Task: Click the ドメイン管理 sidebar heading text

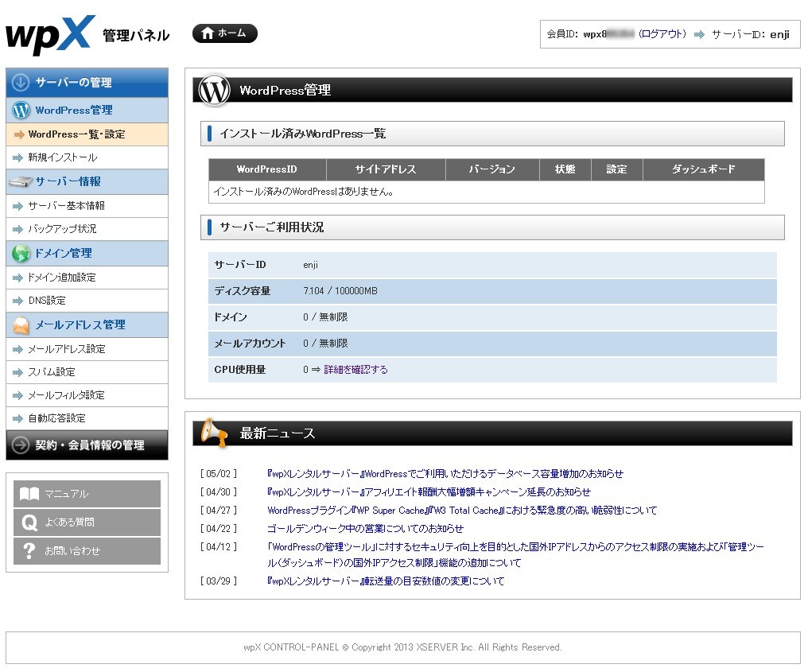Action: click(64, 253)
